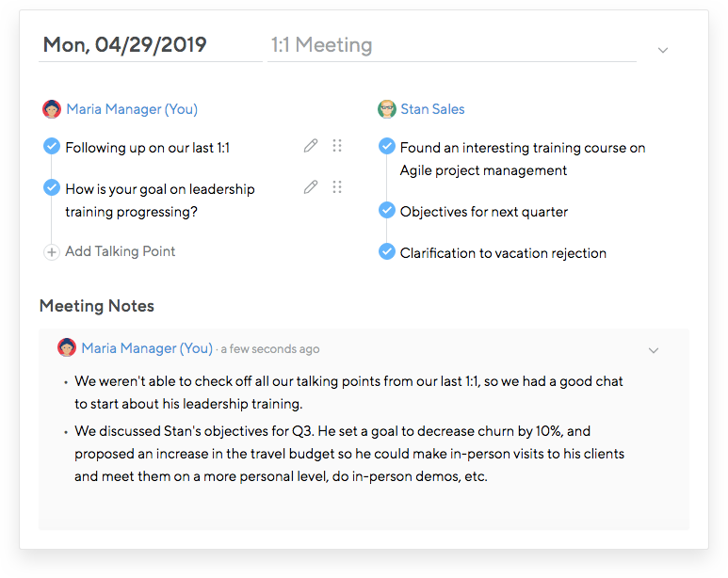The height and width of the screenshot is (578, 728).
Task: Open the meeting note options chevron
Action: (x=654, y=350)
